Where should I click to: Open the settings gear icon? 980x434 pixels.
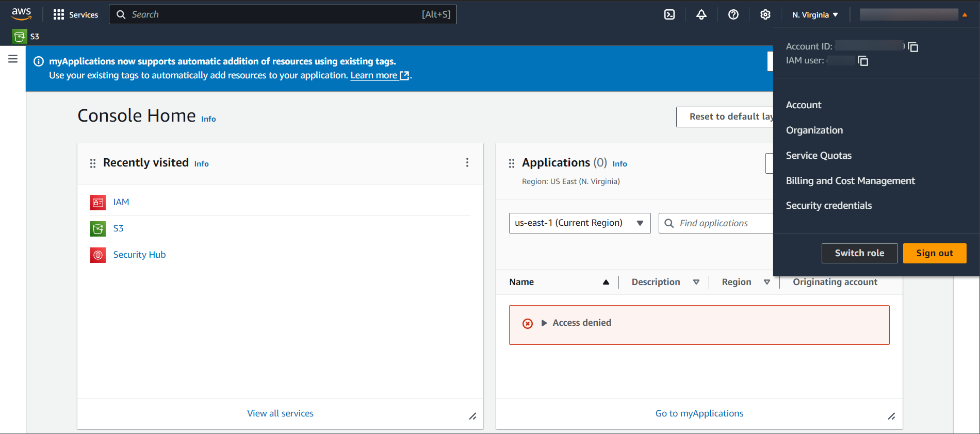point(765,14)
